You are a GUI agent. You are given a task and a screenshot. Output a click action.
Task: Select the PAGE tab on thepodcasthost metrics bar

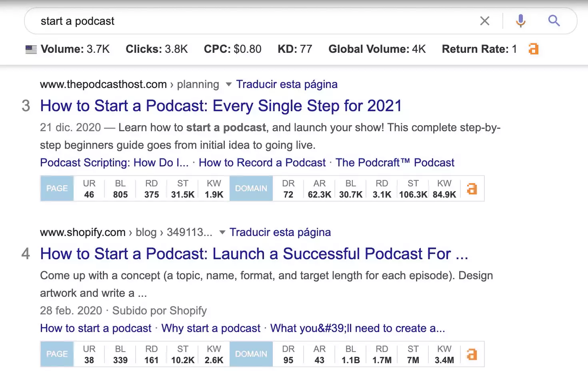point(56,188)
